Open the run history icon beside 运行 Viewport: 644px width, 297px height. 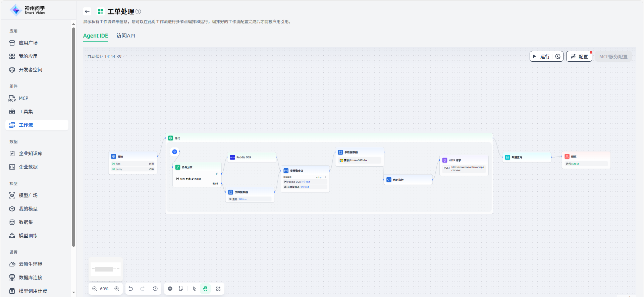coord(558,56)
